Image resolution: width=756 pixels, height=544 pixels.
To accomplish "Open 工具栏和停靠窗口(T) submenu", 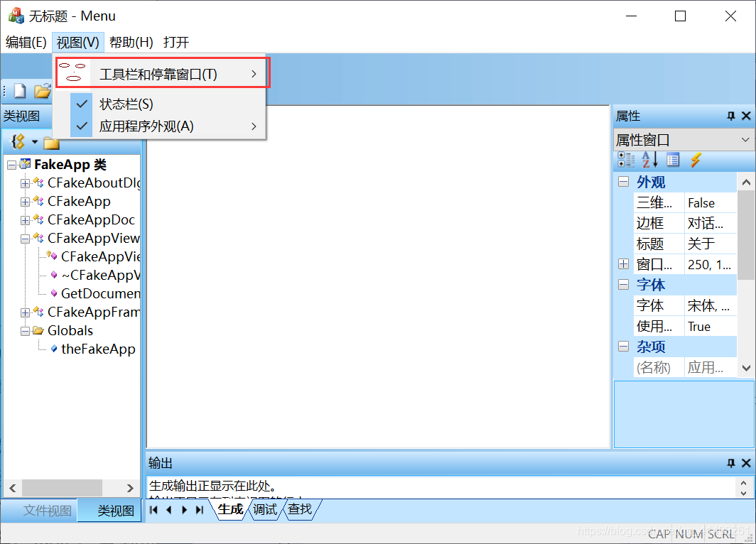I will (x=163, y=74).
